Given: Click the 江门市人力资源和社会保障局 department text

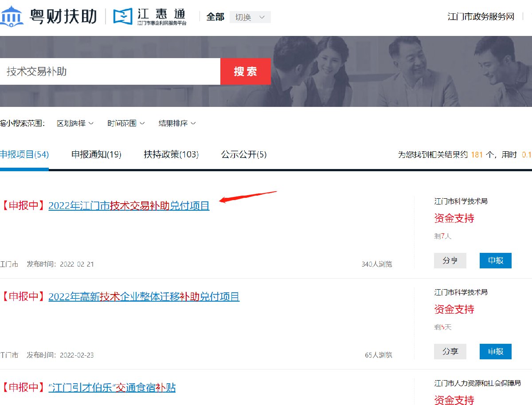Looking at the screenshot, I should (477, 383).
